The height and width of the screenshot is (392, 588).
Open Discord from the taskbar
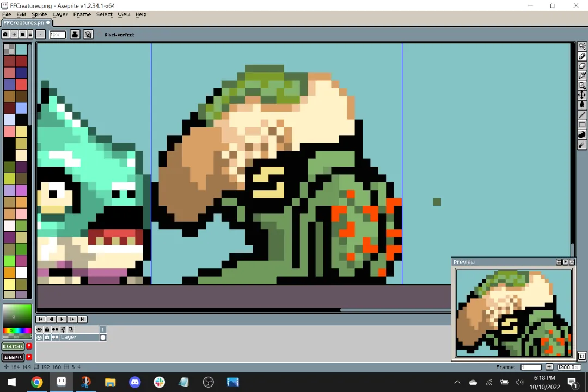135,382
